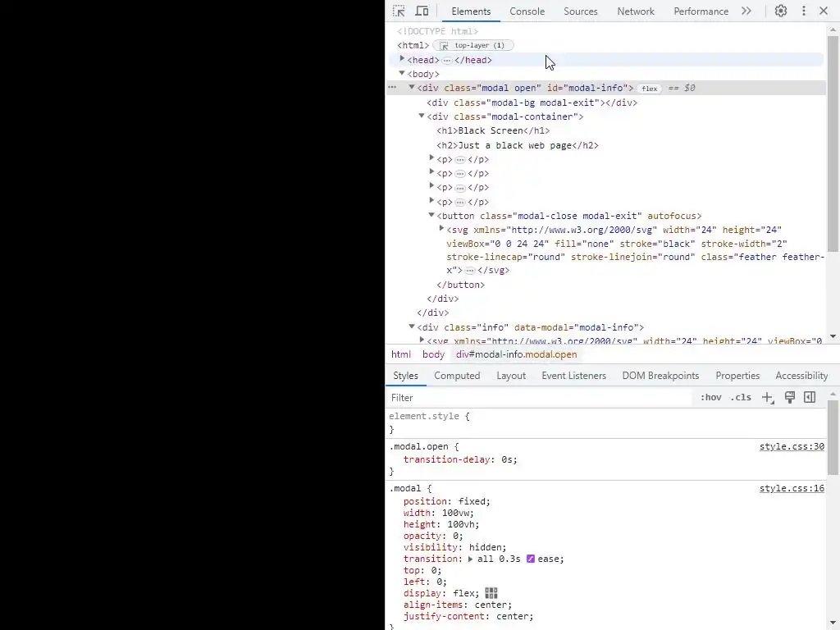Open the DOM Breakpoints tab
The width and height of the screenshot is (840, 630).
point(660,376)
